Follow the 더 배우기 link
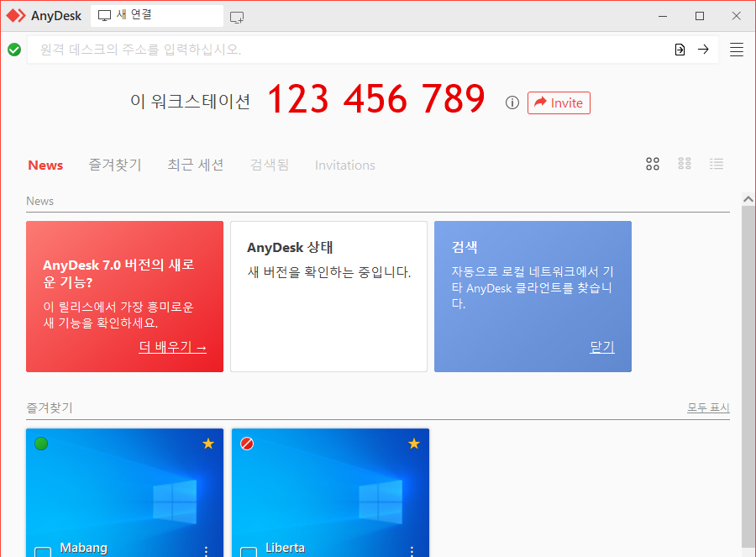This screenshot has width=756, height=557. pyautogui.click(x=172, y=347)
